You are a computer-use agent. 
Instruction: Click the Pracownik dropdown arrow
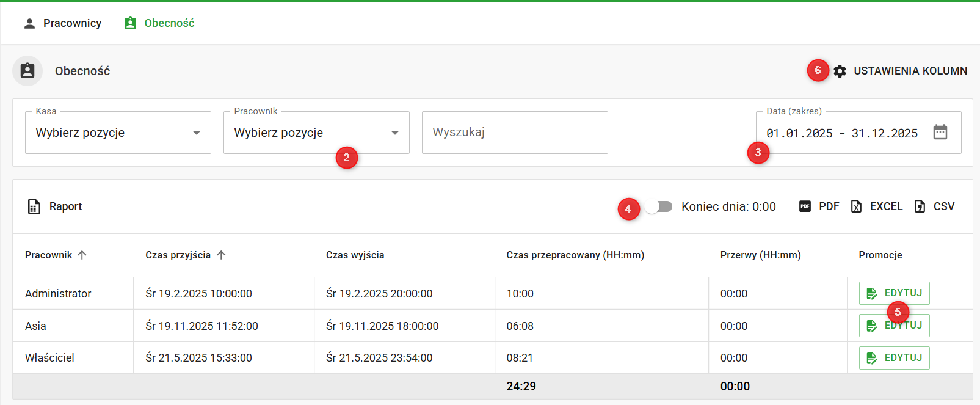395,133
